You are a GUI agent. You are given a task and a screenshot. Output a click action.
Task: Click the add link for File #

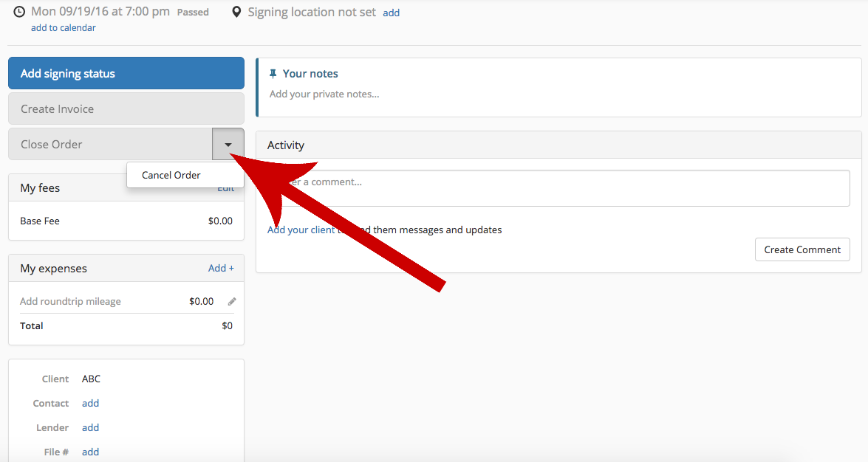[x=90, y=452]
